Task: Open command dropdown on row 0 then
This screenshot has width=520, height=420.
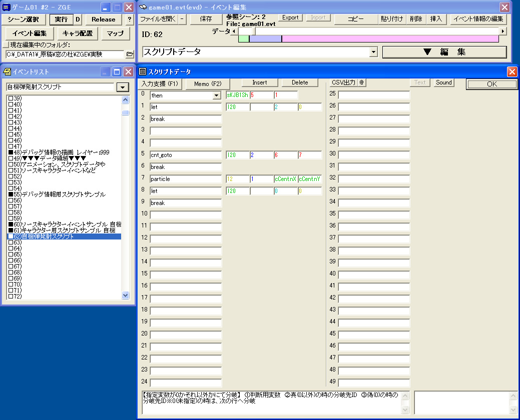Action: tap(217, 95)
